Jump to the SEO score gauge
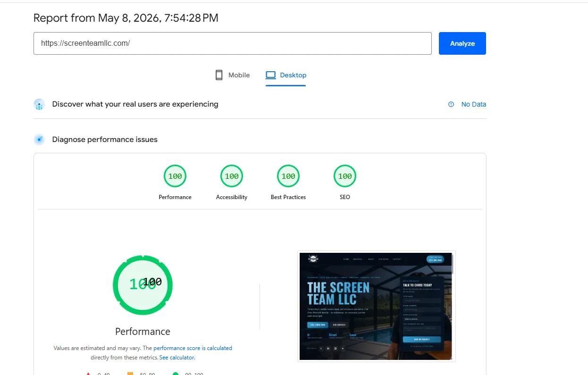Screen dimensions: 588x375 (345, 176)
